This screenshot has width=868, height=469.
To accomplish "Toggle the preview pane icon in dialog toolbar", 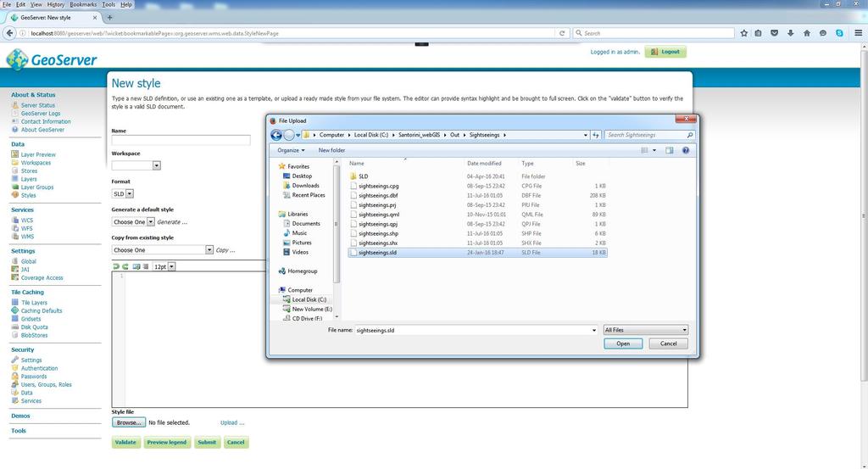I will tap(670, 150).
